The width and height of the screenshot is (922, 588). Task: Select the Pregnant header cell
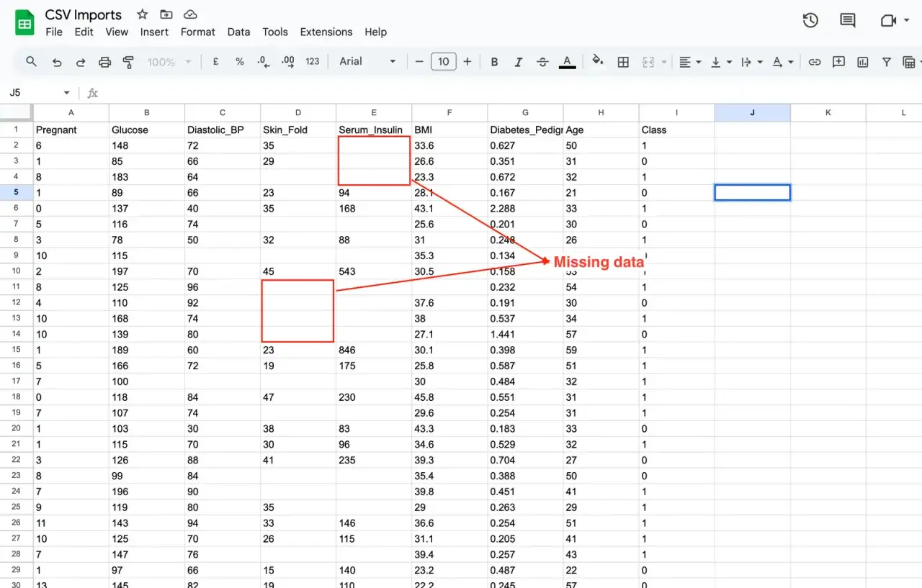point(71,130)
